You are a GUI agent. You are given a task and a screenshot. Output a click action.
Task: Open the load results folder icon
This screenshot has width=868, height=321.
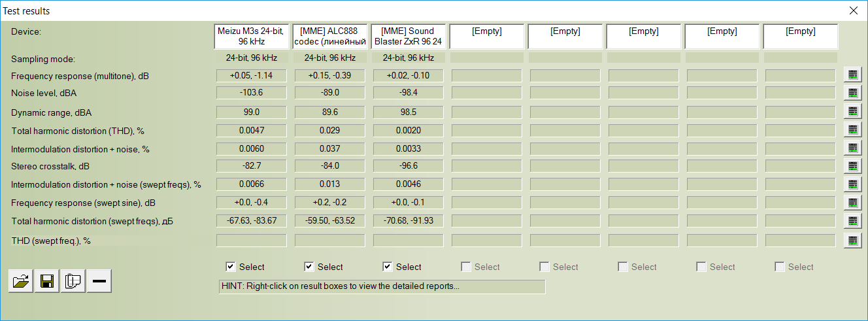click(x=21, y=281)
